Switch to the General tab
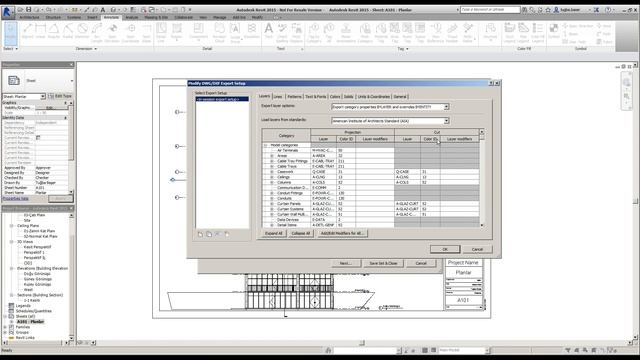Screen dimensions: 640x360 click(x=400, y=97)
